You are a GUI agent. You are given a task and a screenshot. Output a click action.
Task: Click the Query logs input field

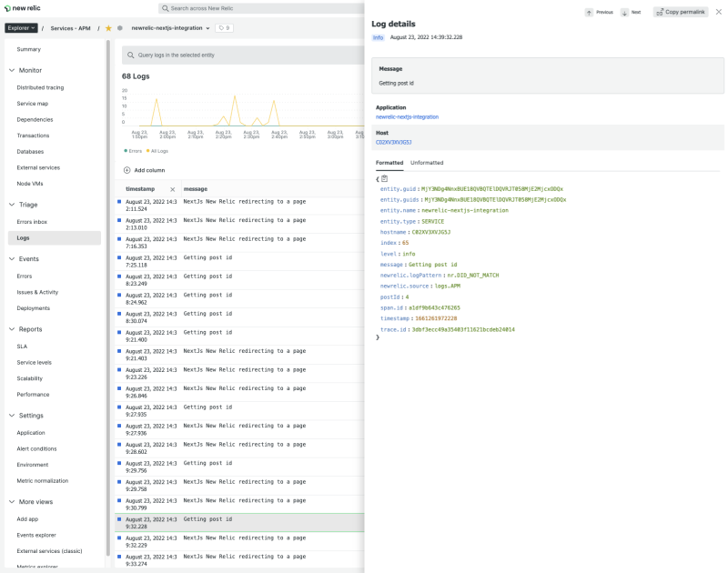(227, 55)
